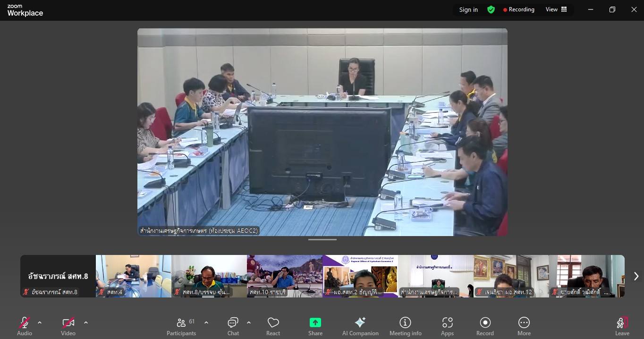Open the More options menu
The height and width of the screenshot is (339, 644).
(524, 326)
